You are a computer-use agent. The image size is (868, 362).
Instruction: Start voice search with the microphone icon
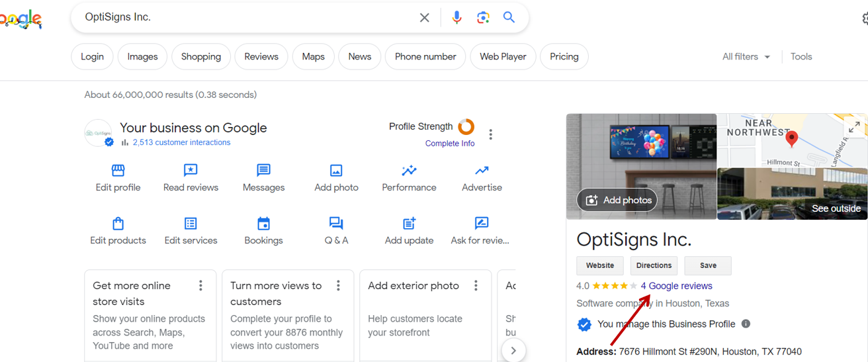point(456,18)
